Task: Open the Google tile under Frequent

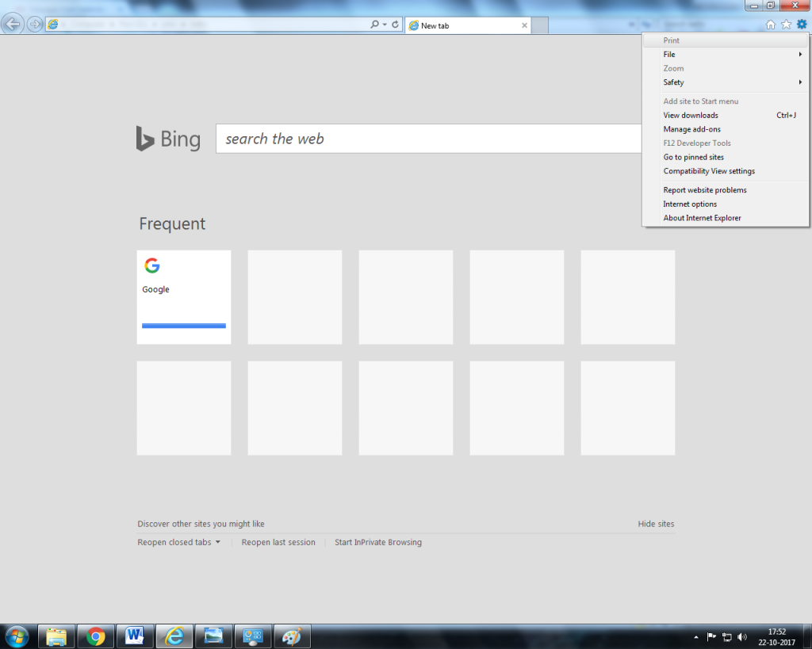Action: pos(183,296)
